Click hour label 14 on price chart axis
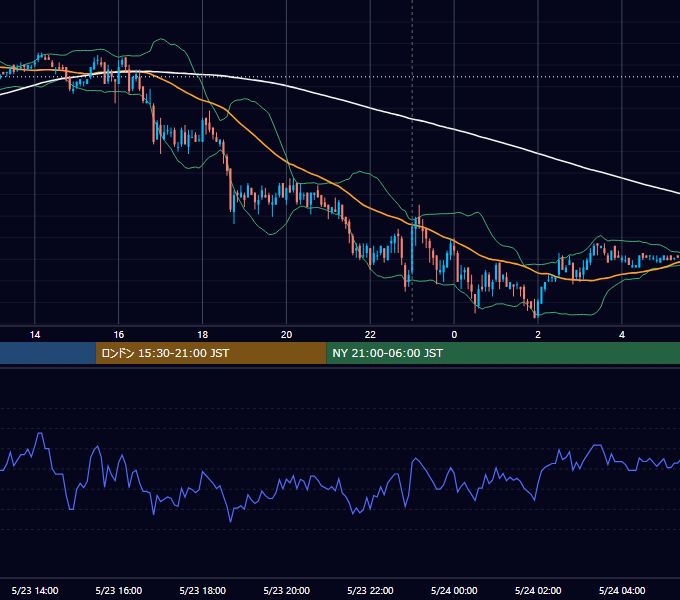This screenshot has width=680, height=600. coord(35,335)
